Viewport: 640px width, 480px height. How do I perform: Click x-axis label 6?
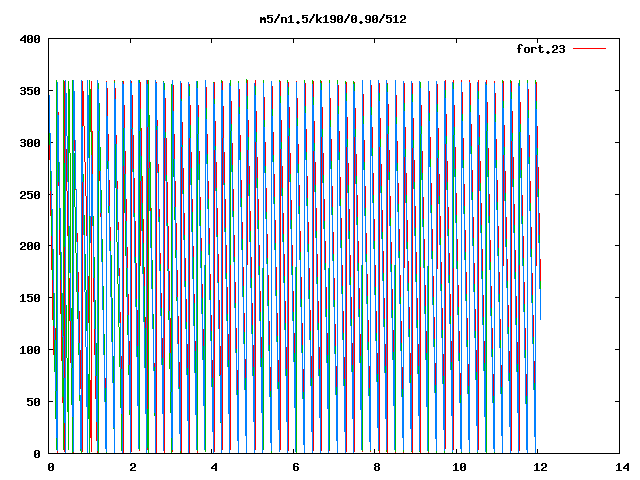(296, 467)
